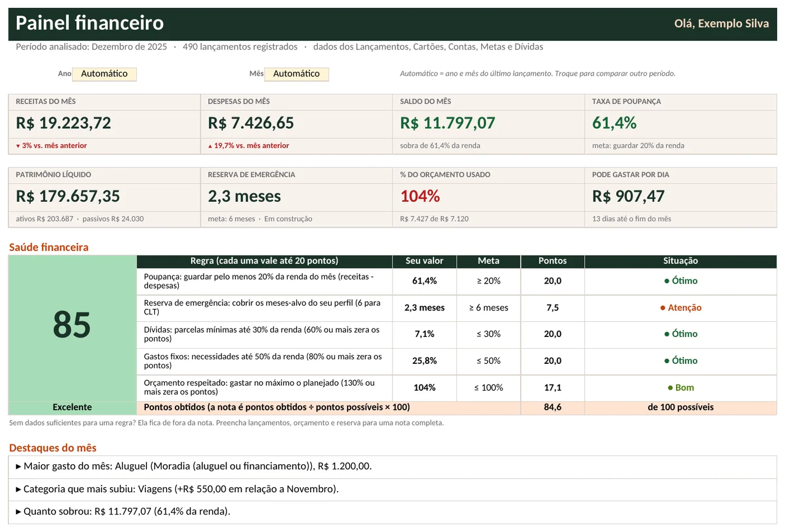Image resolution: width=785 pixels, height=532 pixels.
Task: Click the "≥ 6 meses" meta cell
Action: (x=488, y=308)
